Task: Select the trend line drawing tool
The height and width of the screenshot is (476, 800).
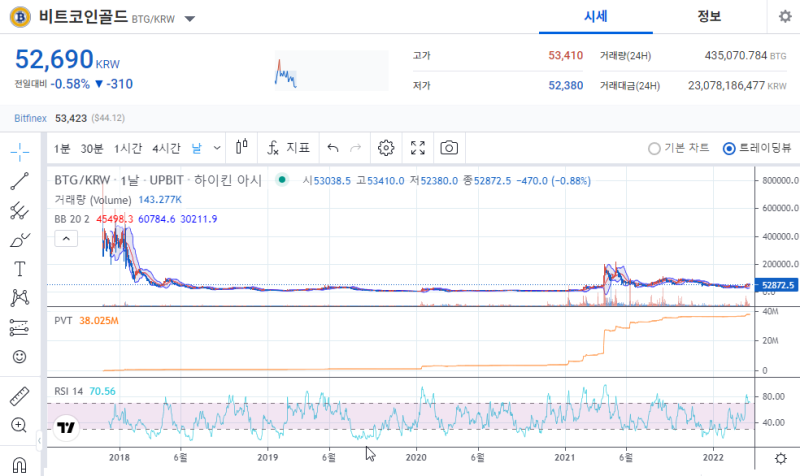Action: coord(19,181)
